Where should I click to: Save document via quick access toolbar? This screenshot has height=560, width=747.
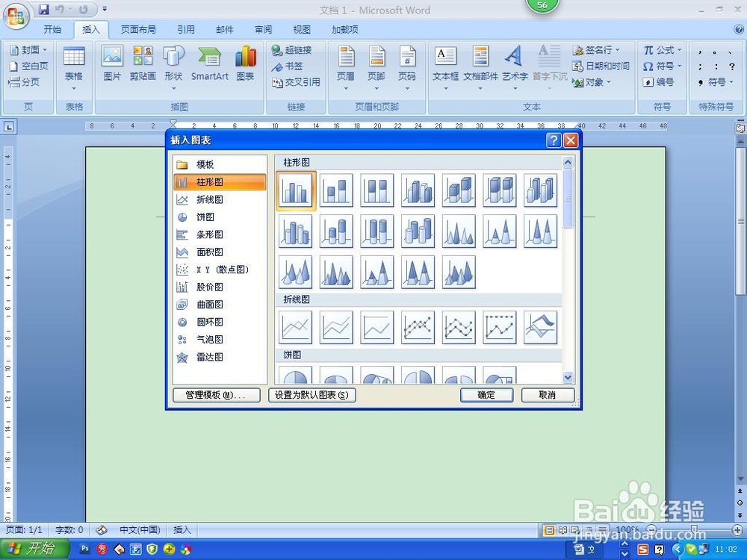click(x=44, y=9)
